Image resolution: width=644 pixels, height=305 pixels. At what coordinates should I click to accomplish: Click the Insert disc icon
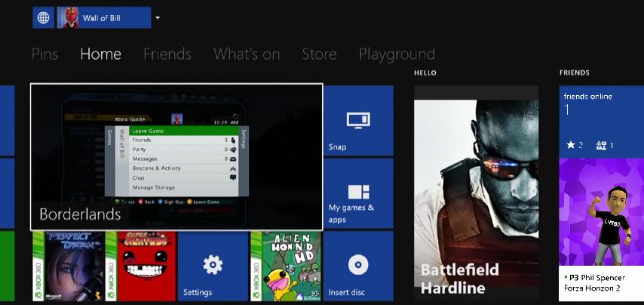358,265
